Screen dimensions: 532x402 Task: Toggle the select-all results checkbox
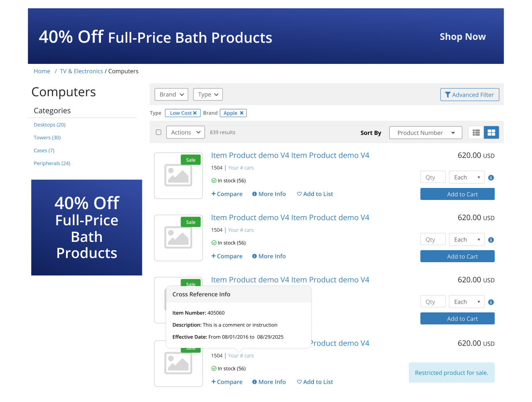coord(158,132)
